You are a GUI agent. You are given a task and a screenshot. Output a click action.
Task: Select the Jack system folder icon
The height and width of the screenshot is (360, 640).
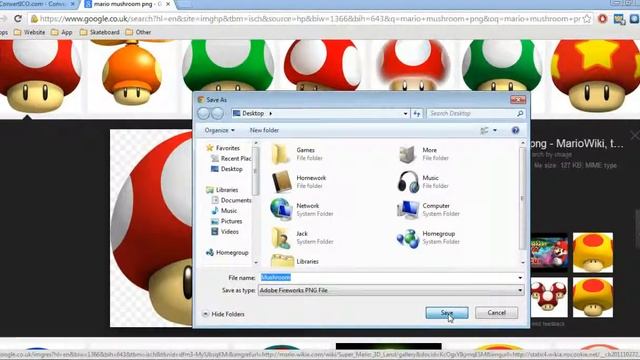(x=281, y=238)
